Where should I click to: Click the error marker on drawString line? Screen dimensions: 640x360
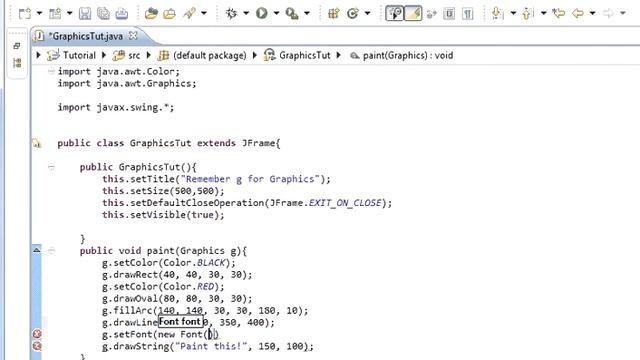(37, 346)
